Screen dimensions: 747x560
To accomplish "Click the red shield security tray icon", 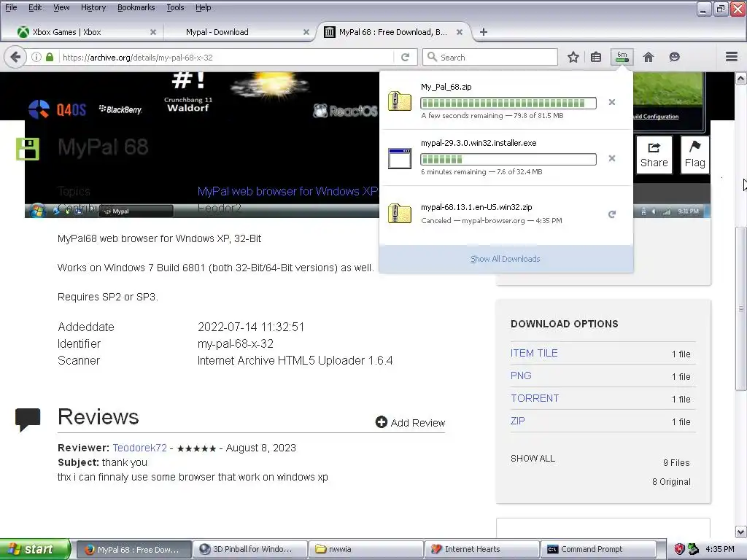I will click(x=679, y=549).
